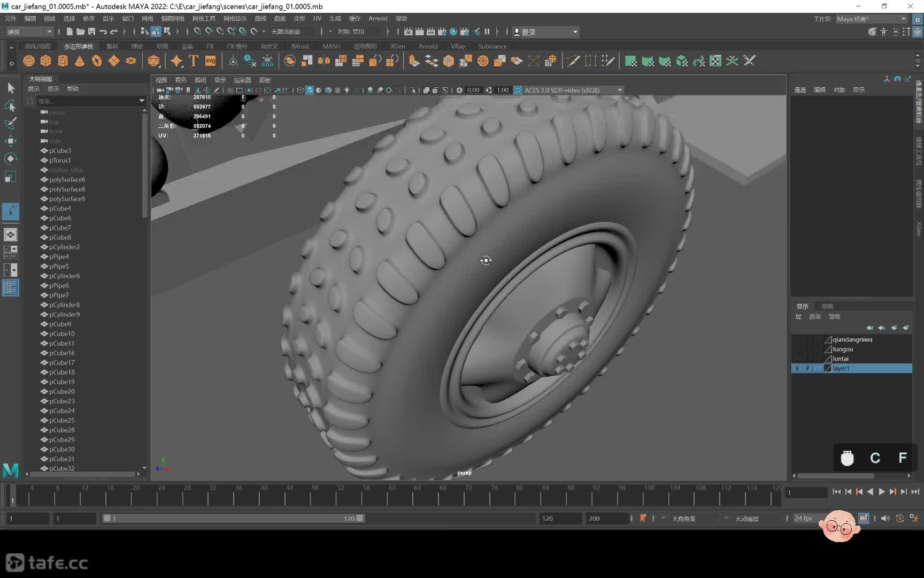Toggle auto keyframe icon
The width and height of the screenshot is (924, 578).
pos(900,518)
